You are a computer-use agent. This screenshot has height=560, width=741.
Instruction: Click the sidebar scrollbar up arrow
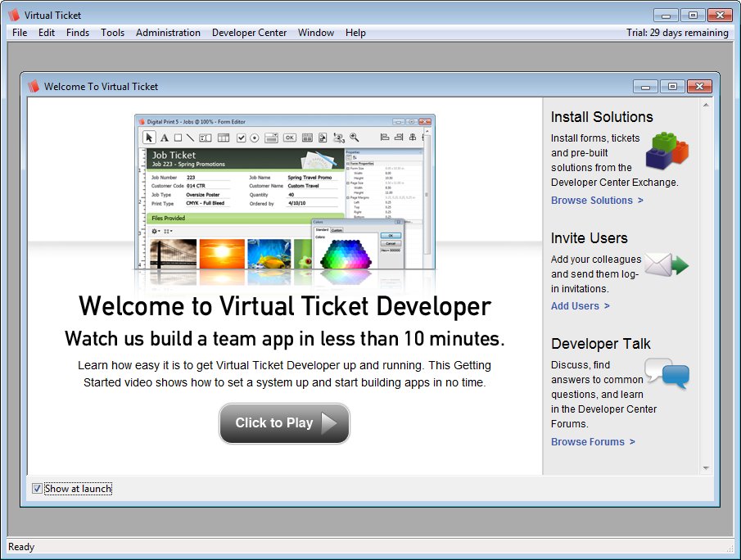(706, 105)
